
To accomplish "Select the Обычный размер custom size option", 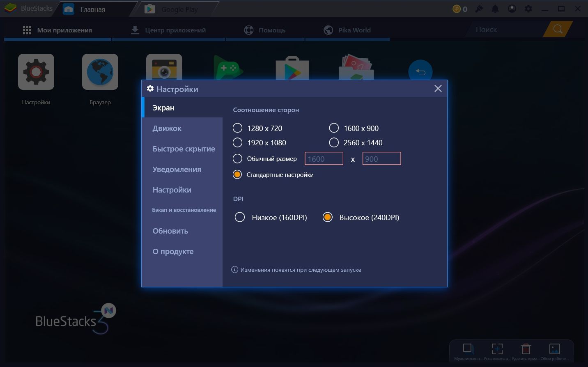I will tap(237, 158).
